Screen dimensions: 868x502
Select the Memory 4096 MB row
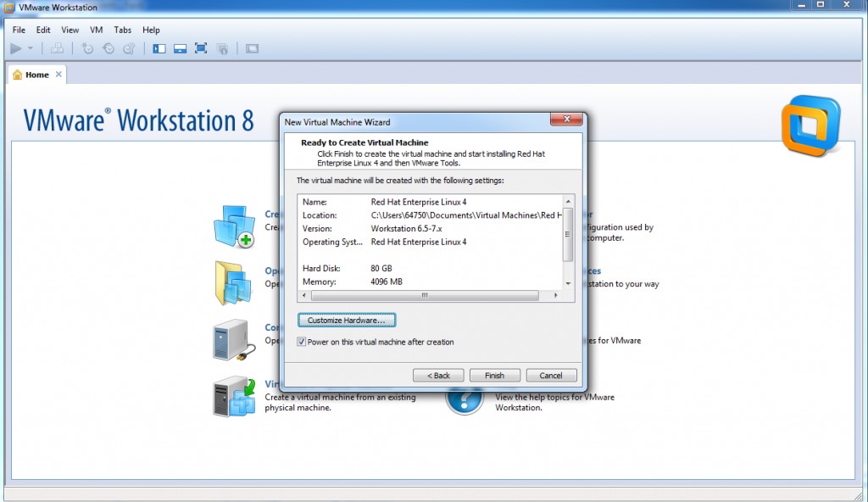point(431,282)
